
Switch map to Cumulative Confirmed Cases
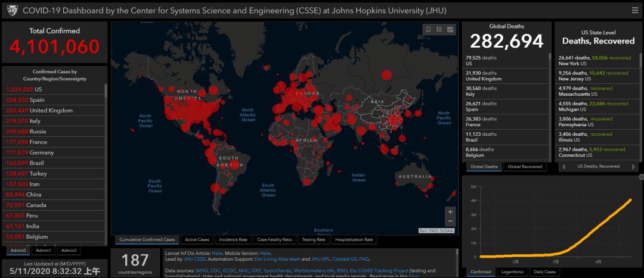147,239
